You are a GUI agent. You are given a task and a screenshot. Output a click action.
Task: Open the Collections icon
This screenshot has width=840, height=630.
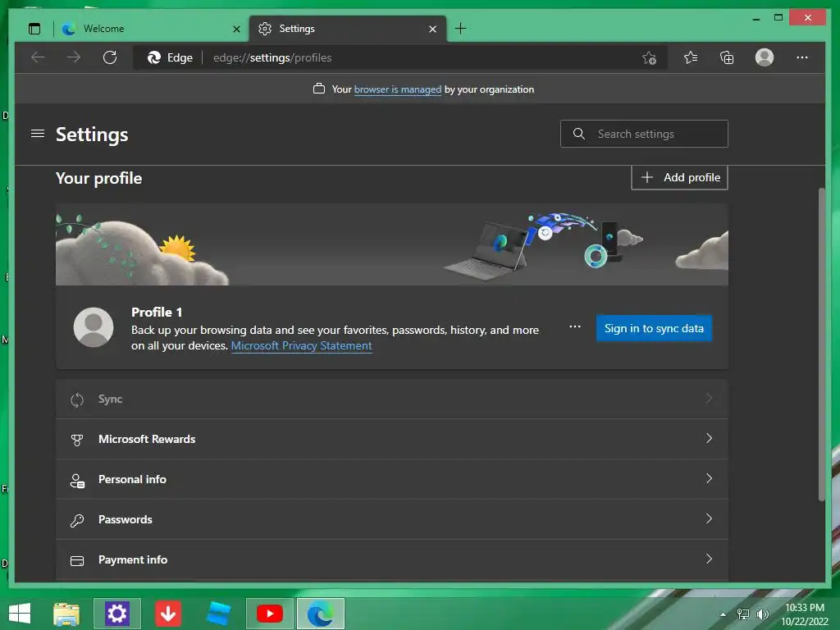click(727, 57)
